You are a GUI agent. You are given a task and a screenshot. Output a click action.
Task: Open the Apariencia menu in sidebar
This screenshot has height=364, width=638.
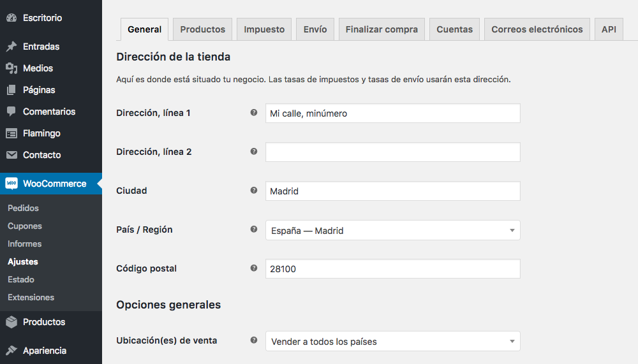point(45,350)
